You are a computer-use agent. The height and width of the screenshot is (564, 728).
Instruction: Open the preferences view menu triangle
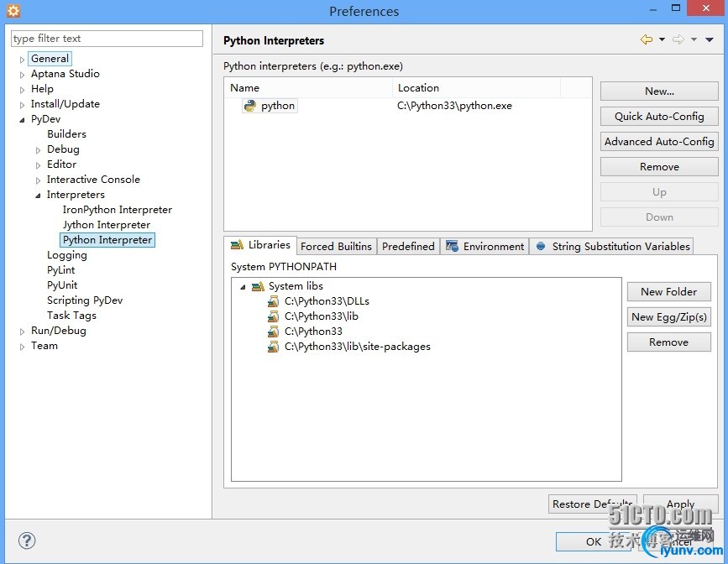(710, 39)
